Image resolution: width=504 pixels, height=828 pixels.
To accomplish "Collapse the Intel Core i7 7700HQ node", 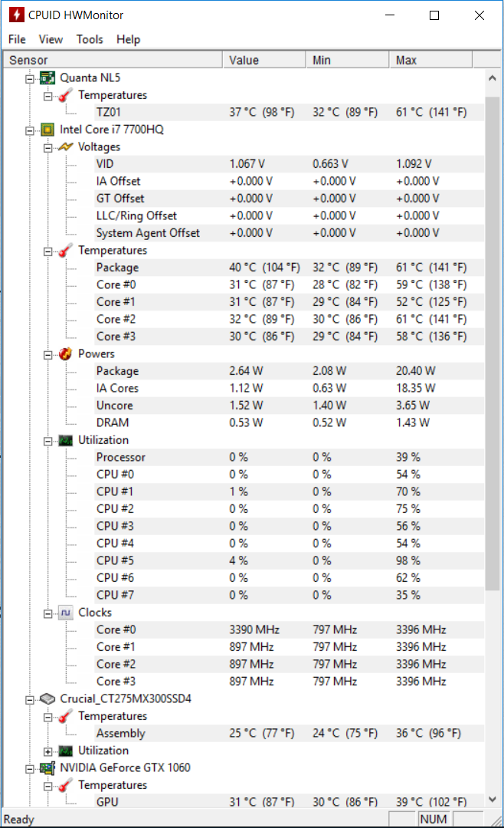I will tap(30, 131).
